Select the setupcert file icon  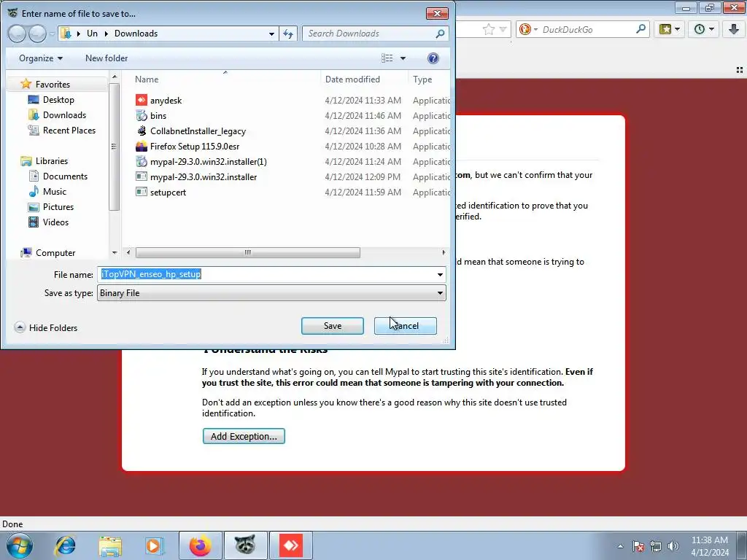(142, 192)
